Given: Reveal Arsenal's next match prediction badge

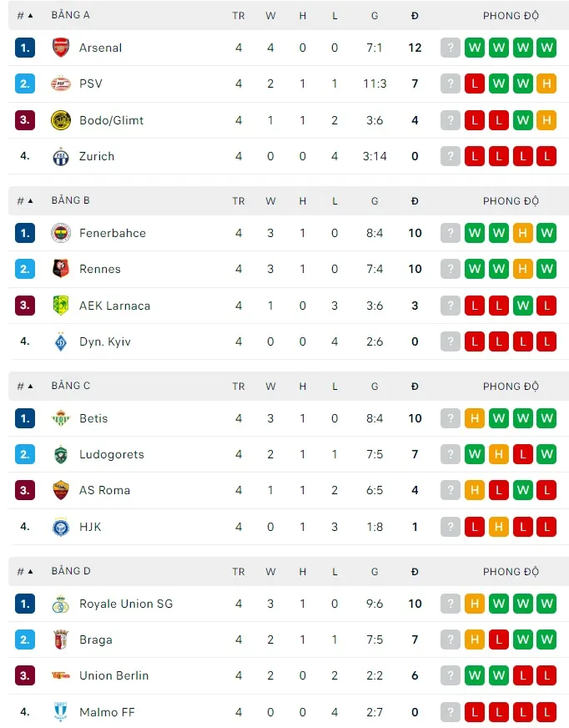Looking at the screenshot, I should [450, 48].
